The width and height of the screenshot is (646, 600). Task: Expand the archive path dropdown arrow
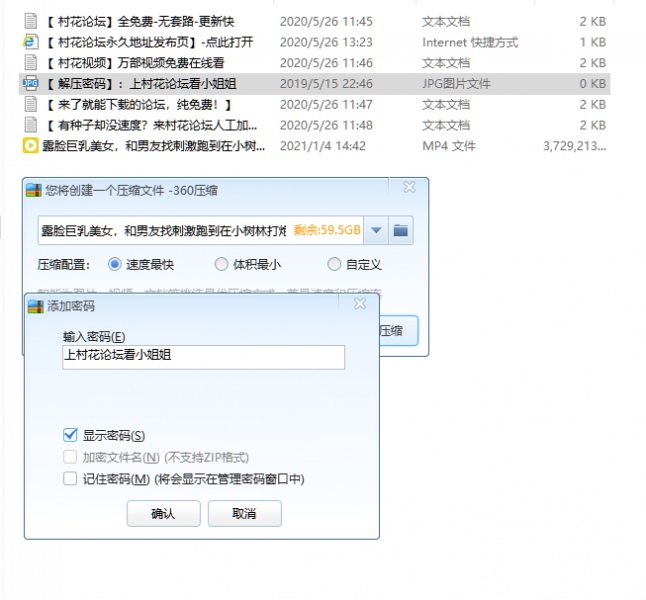pos(376,230)
